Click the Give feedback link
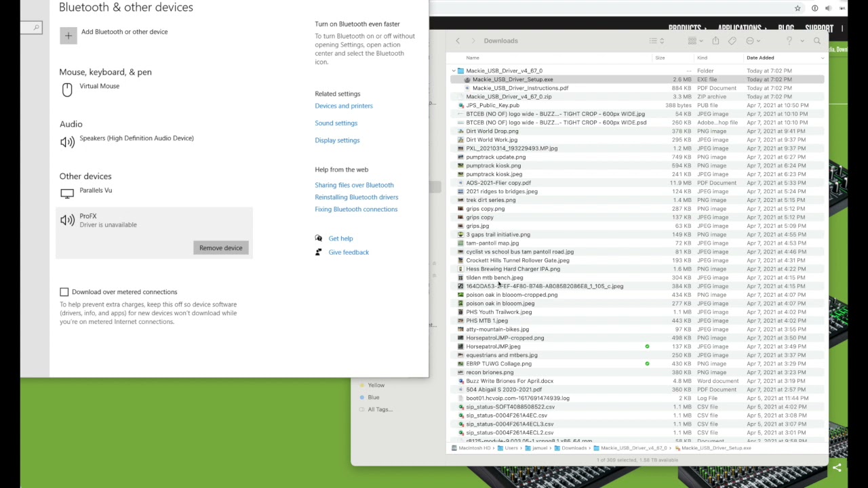The image size is (868, 488). point(349,252)
